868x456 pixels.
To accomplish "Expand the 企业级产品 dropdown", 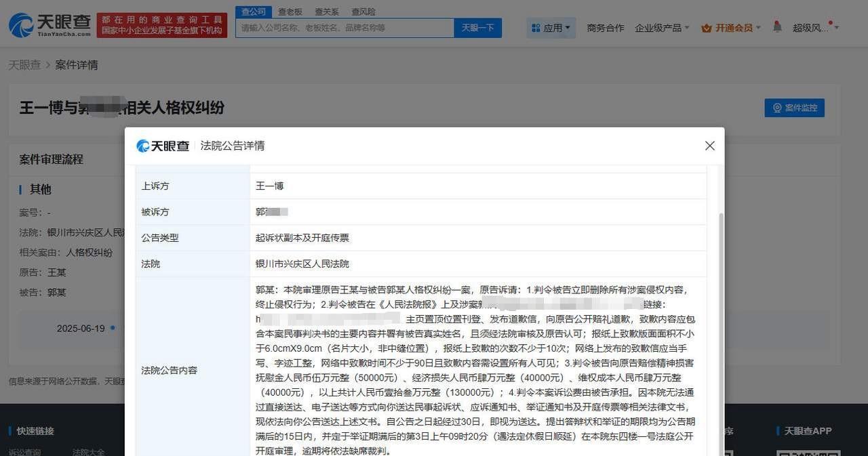I will click(x=662, y=28).
